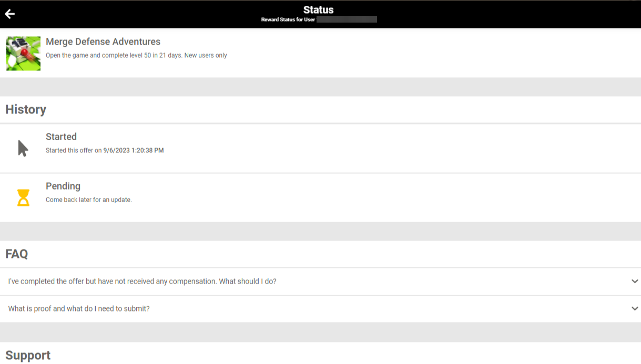Open the Merge Defense Adventures game thumbnail
The width and height of the screenshot is (641, 364).
23,54
